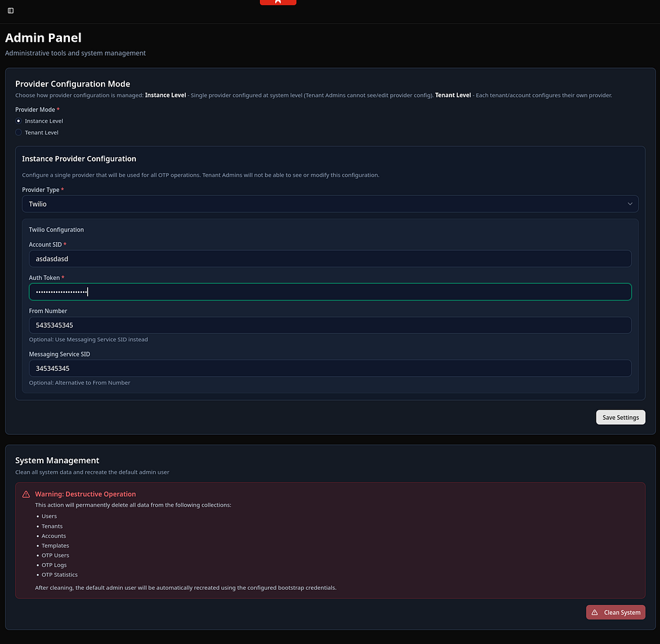The height and width of the screenshot is (644, 660).
Task: Click 'Administrative tools and system management' subtitle
Action: pos(75,53)
